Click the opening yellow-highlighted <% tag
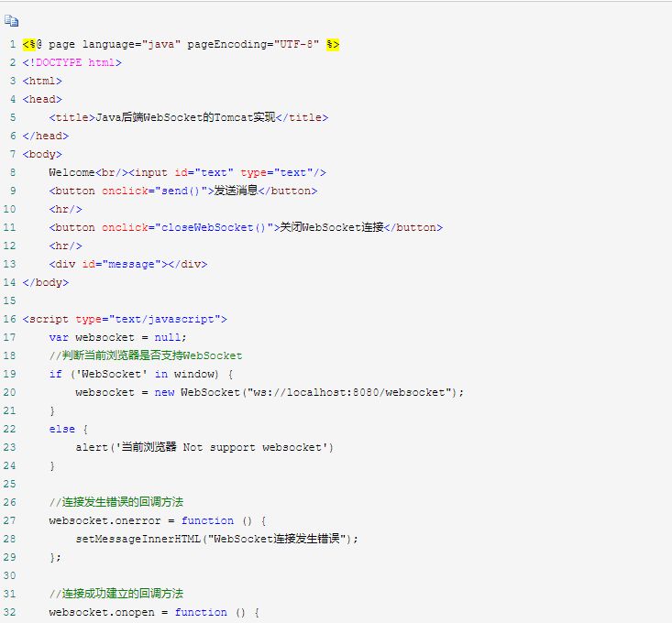672x623 pixels. (29, 44)
